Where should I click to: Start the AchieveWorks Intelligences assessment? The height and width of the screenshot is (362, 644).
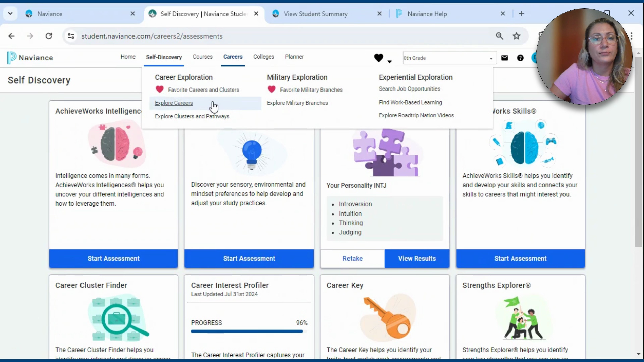[x=113, y=258]
